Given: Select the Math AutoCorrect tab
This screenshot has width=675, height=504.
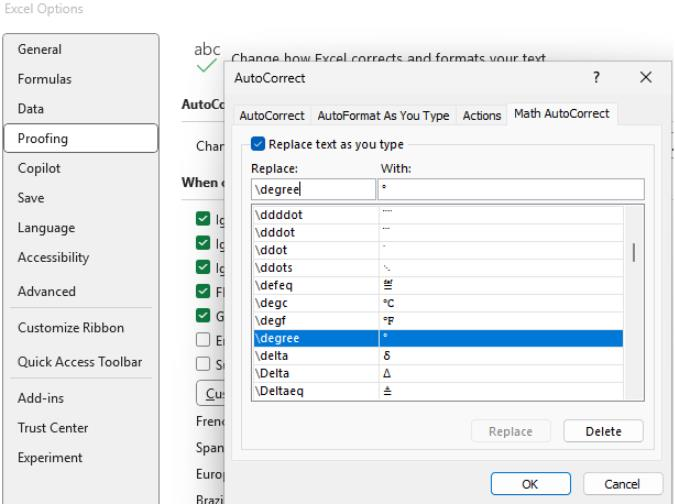Looking at the screenshot, I should coord(562,114).
